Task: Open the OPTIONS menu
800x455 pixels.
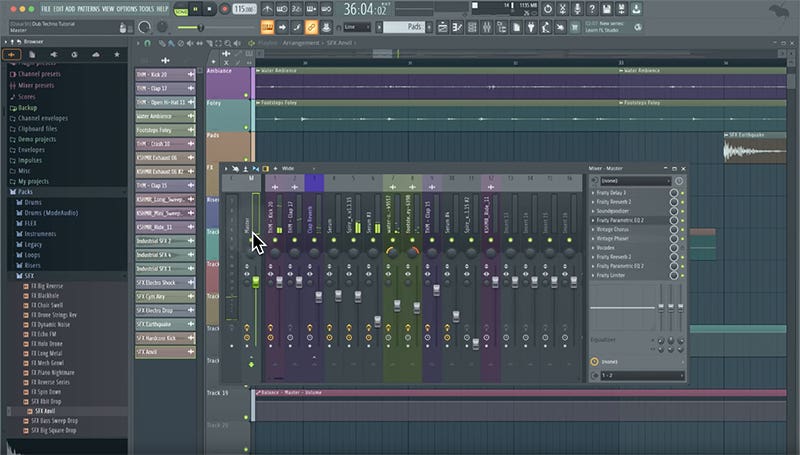Action: (127, 9)
